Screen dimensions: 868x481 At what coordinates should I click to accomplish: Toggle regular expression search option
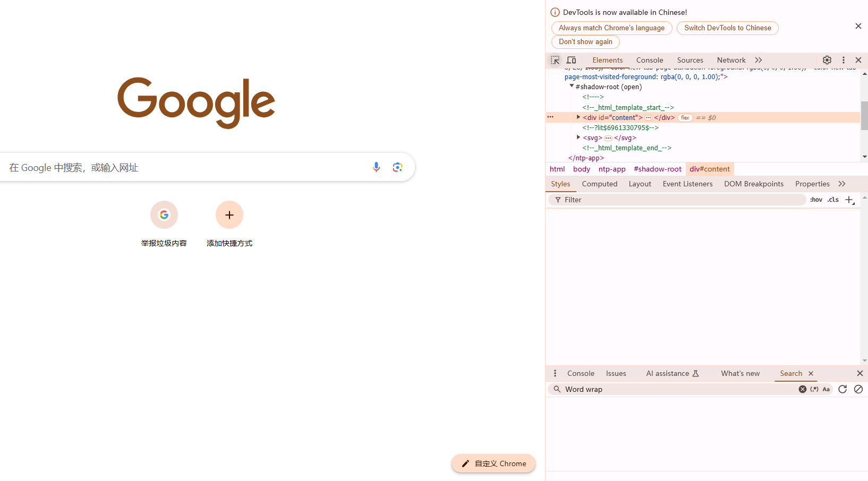pos(814,389)
